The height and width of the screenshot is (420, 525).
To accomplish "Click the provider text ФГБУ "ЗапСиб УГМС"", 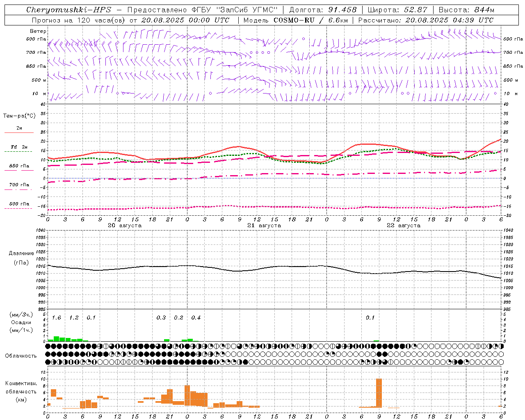I will pos(234,10).
